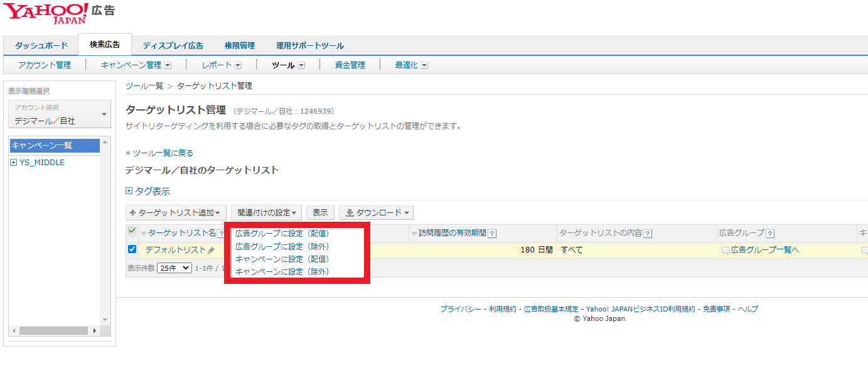868x380 pixels.
Task: Click the 表示 button
Action: (320, 213)
